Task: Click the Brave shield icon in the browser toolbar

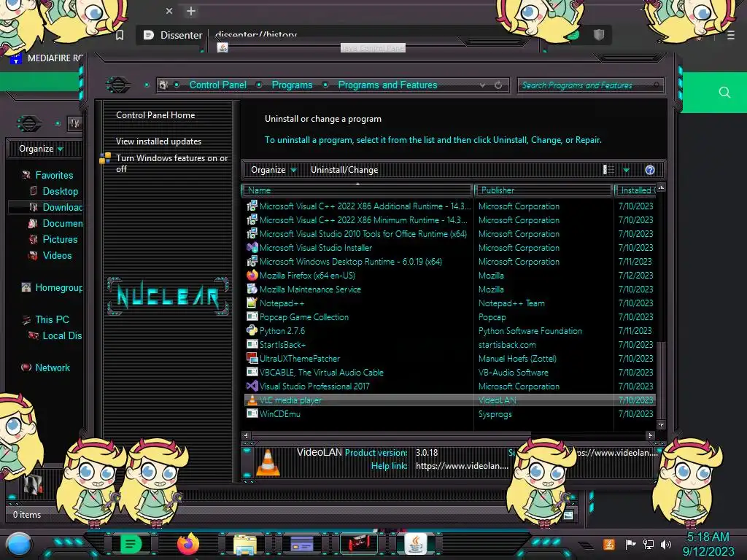Action: (599, 35)
